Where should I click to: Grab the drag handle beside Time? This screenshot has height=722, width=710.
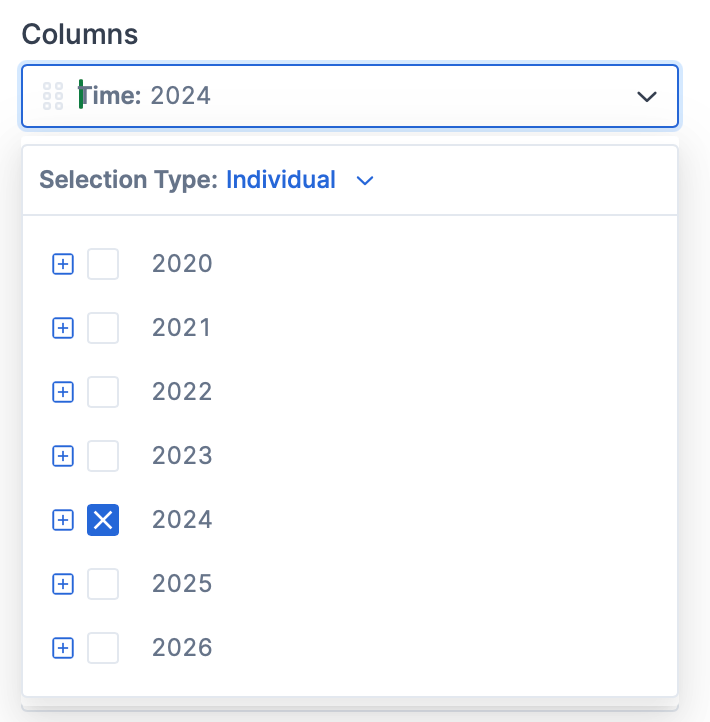[53, 96]
